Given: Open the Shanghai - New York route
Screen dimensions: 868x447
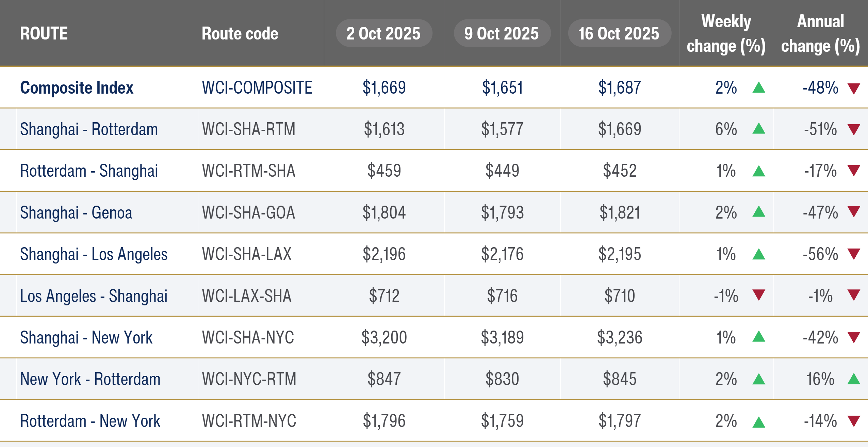Looking at the screenshot, I should 86,337.
